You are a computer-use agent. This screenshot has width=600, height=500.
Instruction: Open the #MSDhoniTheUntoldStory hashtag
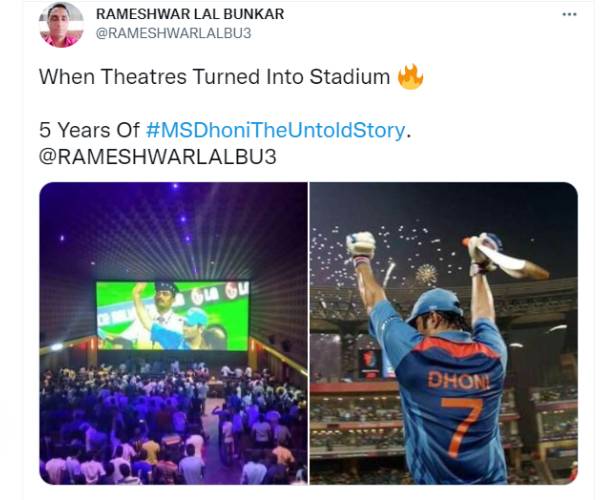click(x=275, y=130)
